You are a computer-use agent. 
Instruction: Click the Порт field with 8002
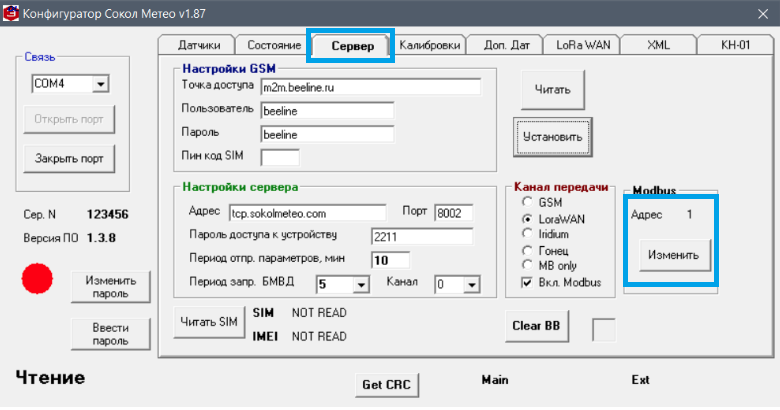coord(453,213)
